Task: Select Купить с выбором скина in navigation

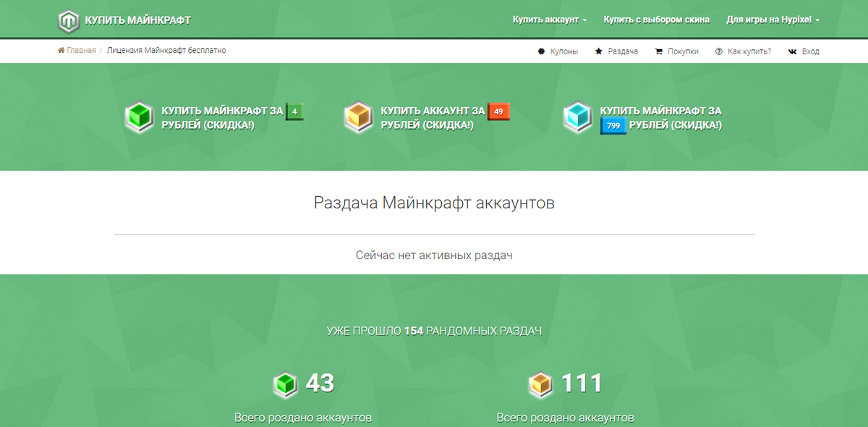Action: (x=655, y=19)
